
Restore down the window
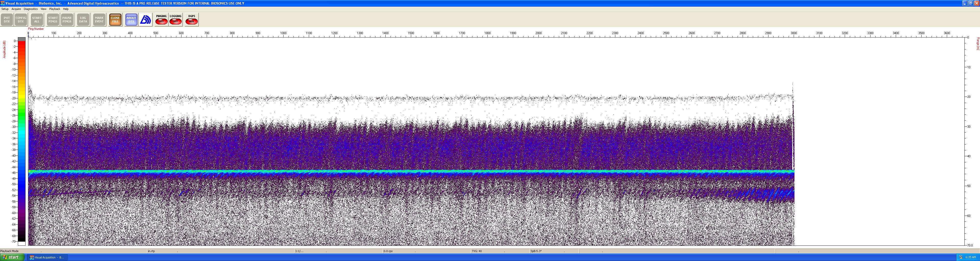(x=971, y=3)
